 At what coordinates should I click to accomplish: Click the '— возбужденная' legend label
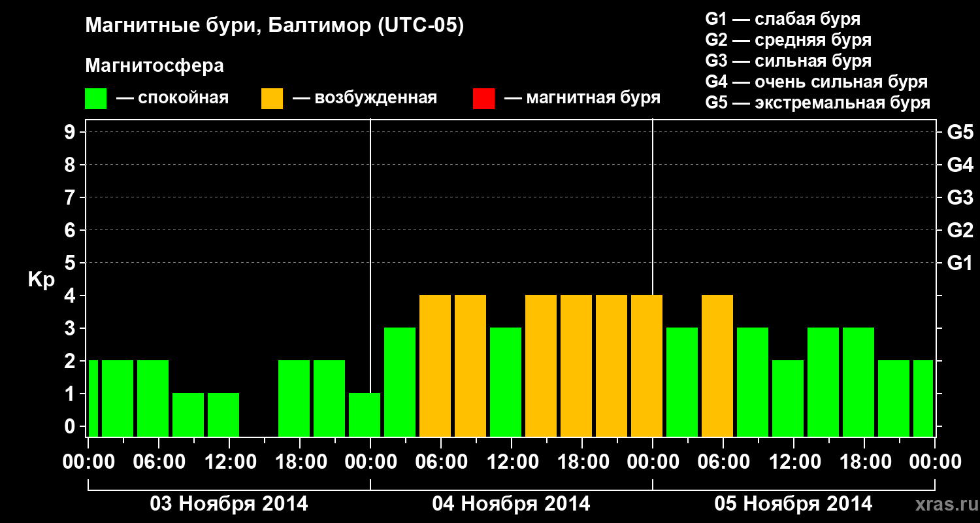click(365, 98)
